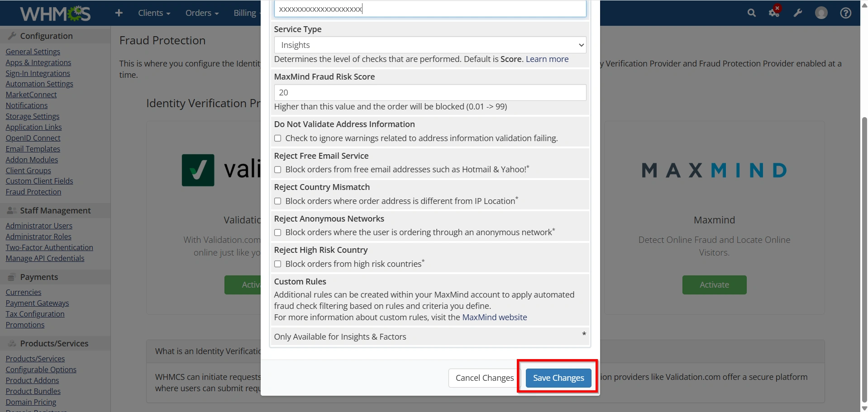The height and width of the screenshot is (412, 868).
Task: Expand the Clients menu
Action: [154, 13]
